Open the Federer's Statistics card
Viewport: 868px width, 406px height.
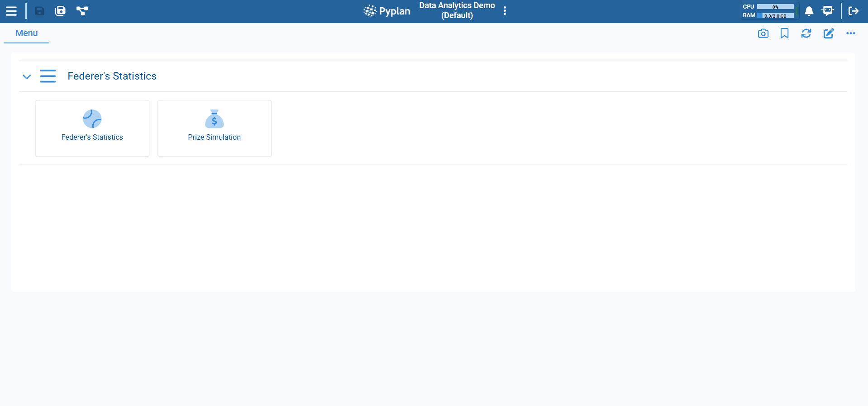coord(92,128)
